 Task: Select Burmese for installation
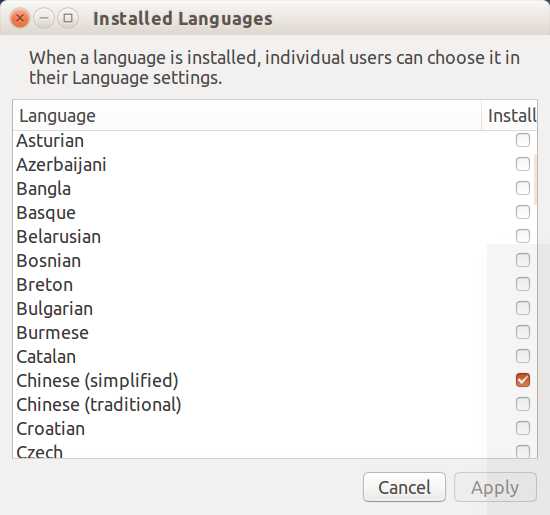(x=523, y=332)
